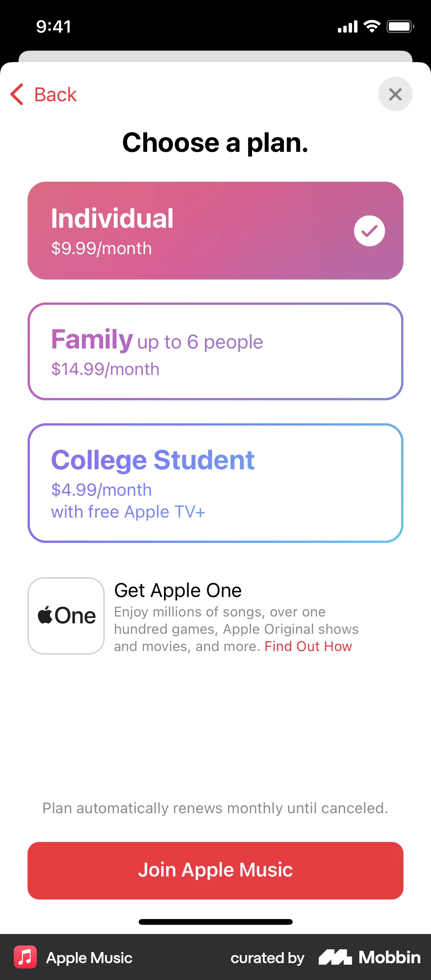Tap the Apple One logo tile
The image size is (431, 980).
pyautogui.click(x=66, y=616)
